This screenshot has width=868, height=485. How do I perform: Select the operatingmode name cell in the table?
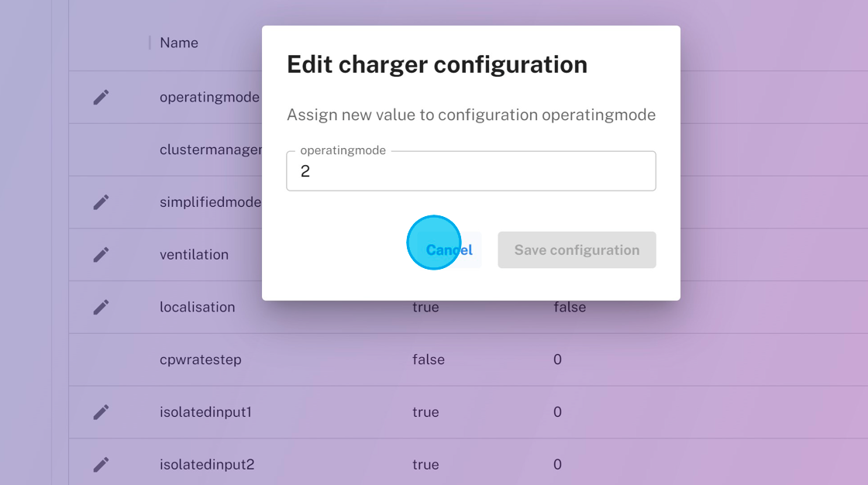[x=209, y=98]
